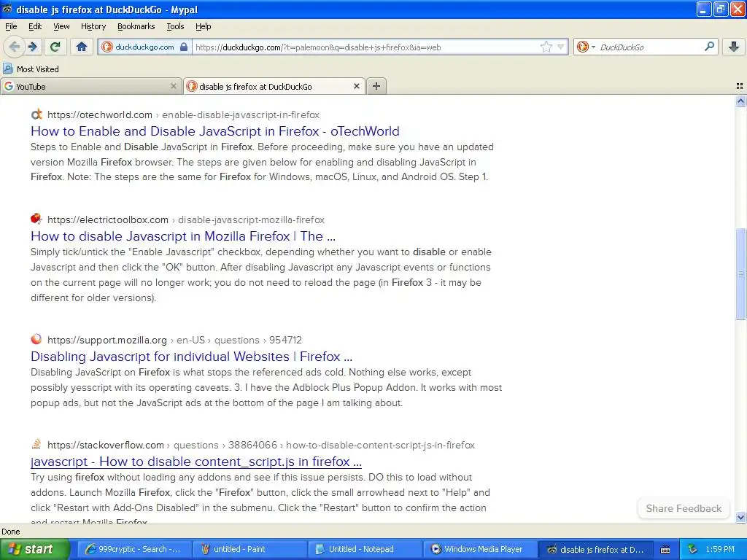Open the oTechWorld JavaScript Firefox result
This screenshot has height=560, width=747.
coord(215,131)
